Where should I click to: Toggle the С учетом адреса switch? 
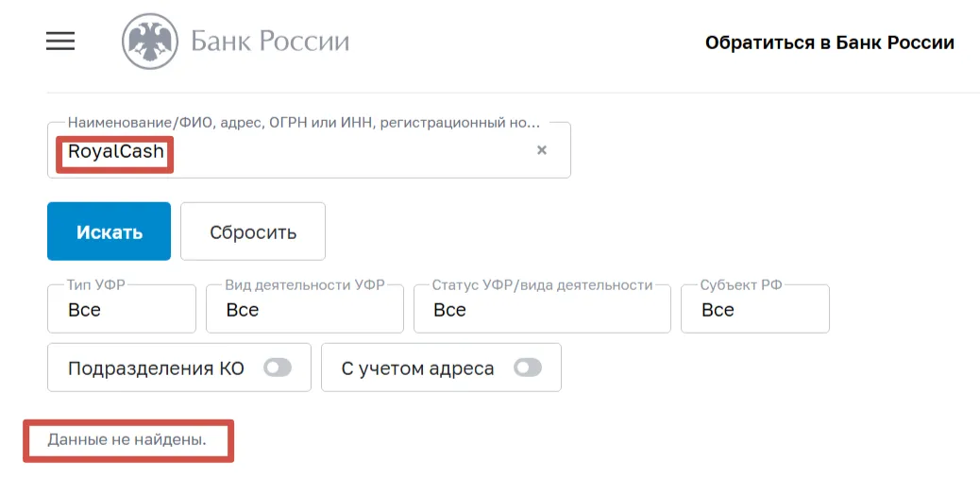pyautogui.click(x=528, y=368)
